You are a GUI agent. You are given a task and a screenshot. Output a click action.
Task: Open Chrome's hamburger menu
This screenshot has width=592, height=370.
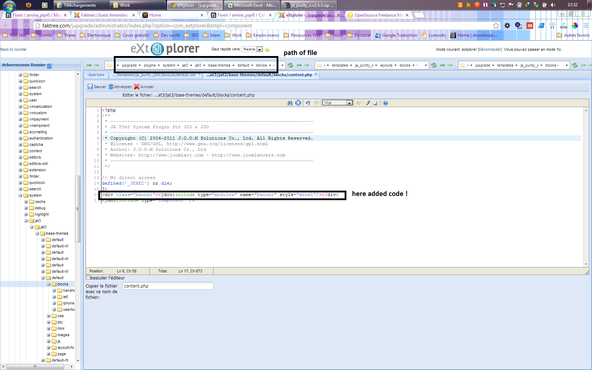586,26
